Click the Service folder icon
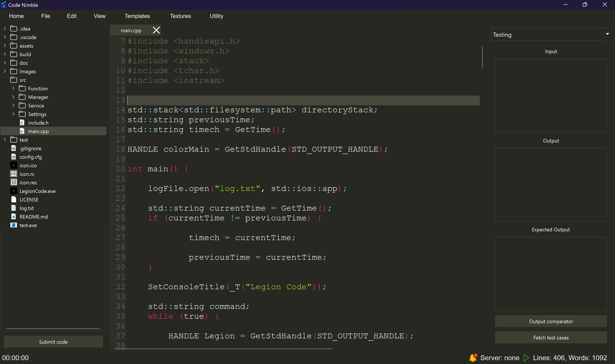 (x=22, y=106)
